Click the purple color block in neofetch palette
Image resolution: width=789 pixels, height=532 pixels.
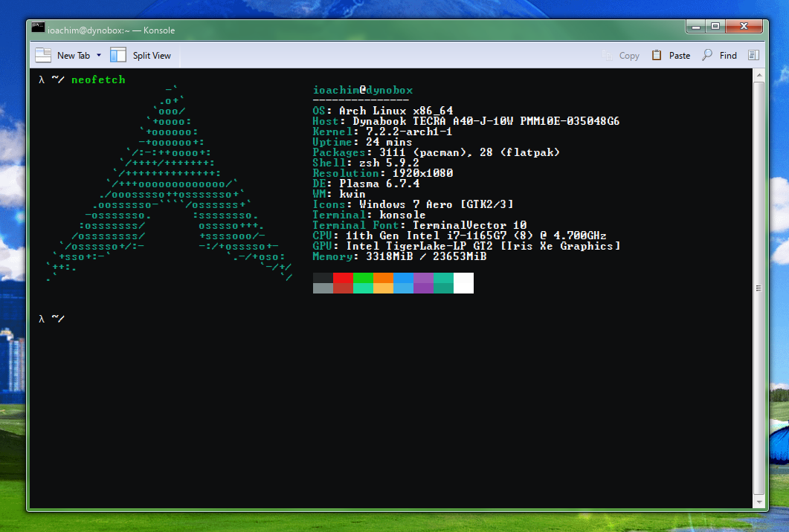point(423,278)
